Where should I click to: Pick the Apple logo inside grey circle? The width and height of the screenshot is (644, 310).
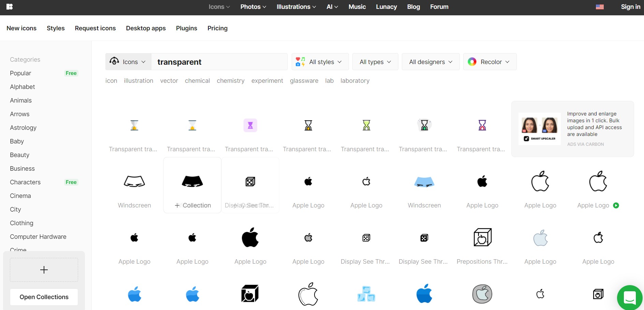482,294
